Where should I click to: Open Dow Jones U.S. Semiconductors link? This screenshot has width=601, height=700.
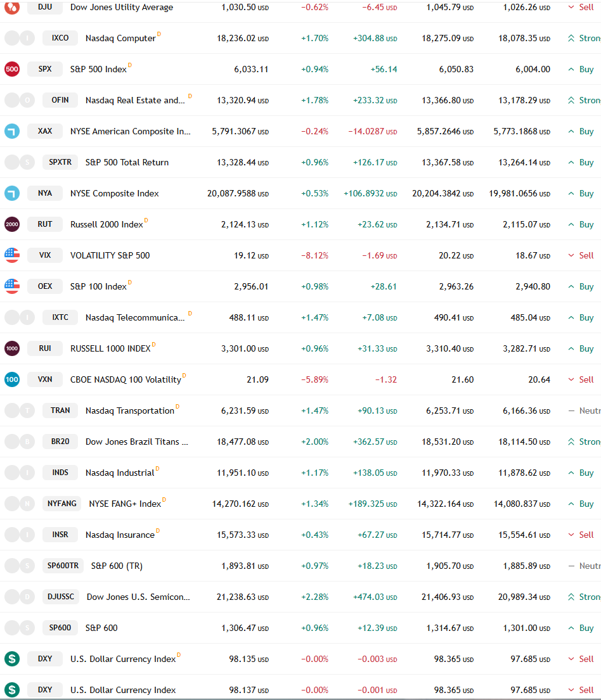point(138,597)
